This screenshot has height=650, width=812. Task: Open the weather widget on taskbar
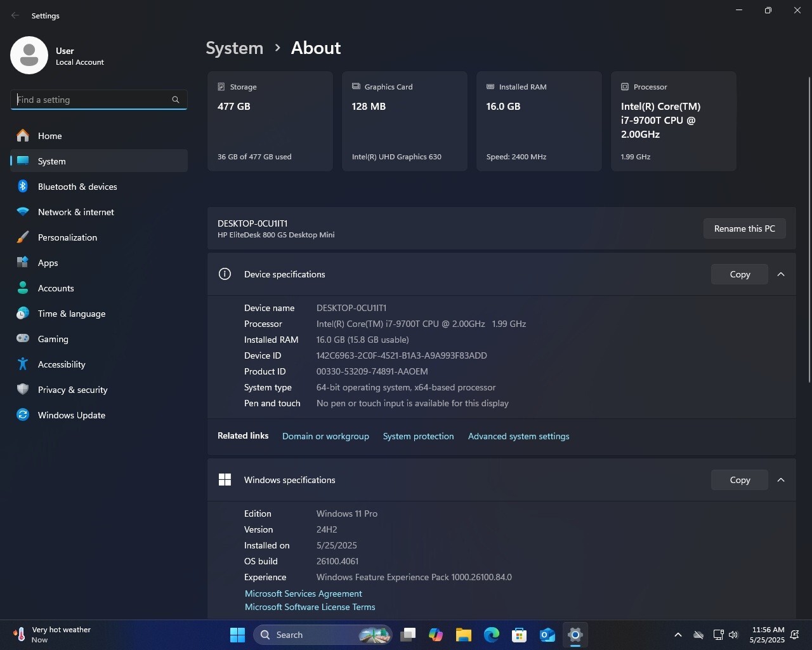click(52, 635)
